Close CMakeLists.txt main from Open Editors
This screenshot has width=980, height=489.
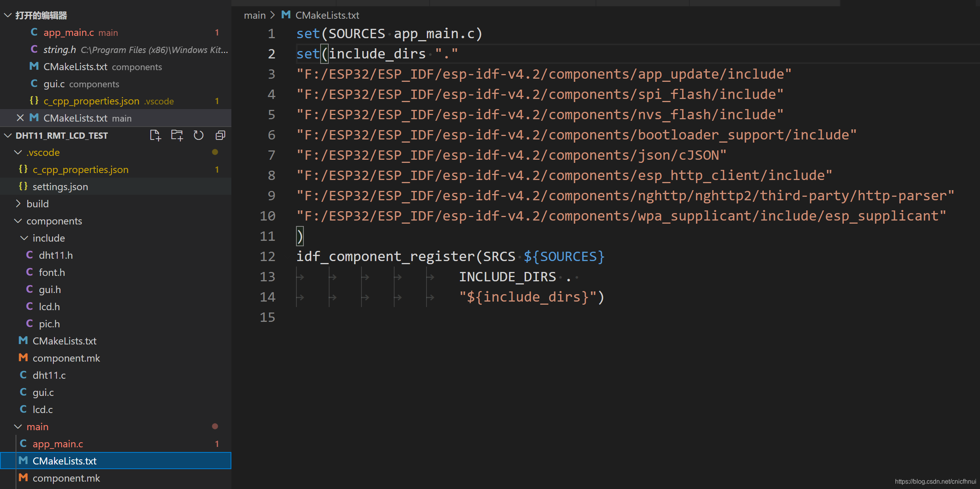coord(20,118)
